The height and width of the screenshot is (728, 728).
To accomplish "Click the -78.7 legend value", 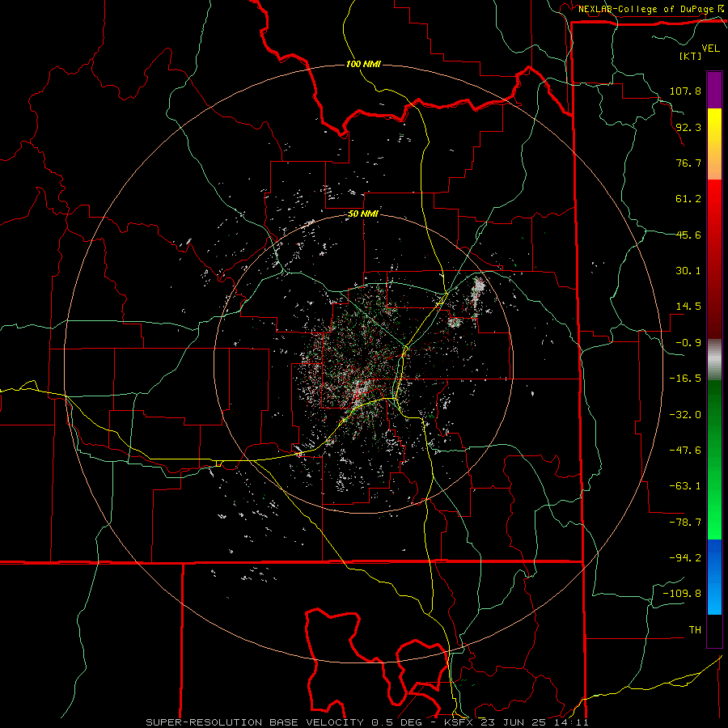I will [685, 523].
